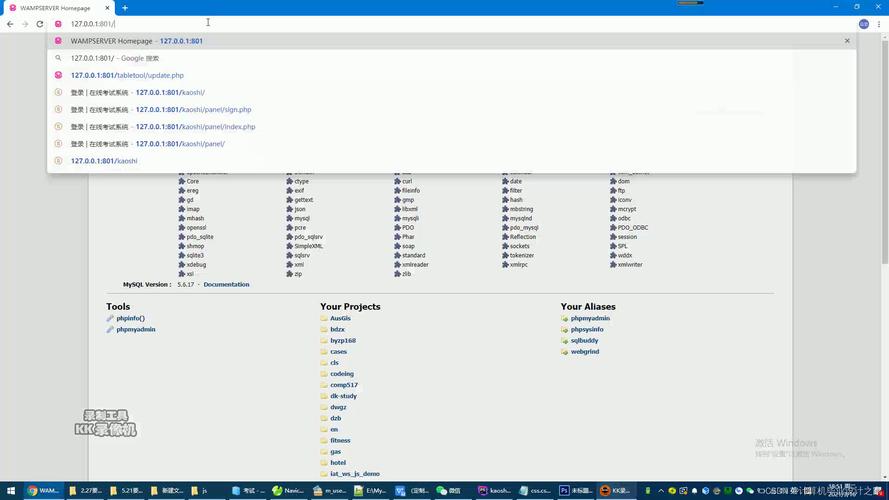Image resolution: width=889 pixels, height=500 pixels.
Task: Switch to the Chrome WAM... taskbar item
Action: point(43,490)
